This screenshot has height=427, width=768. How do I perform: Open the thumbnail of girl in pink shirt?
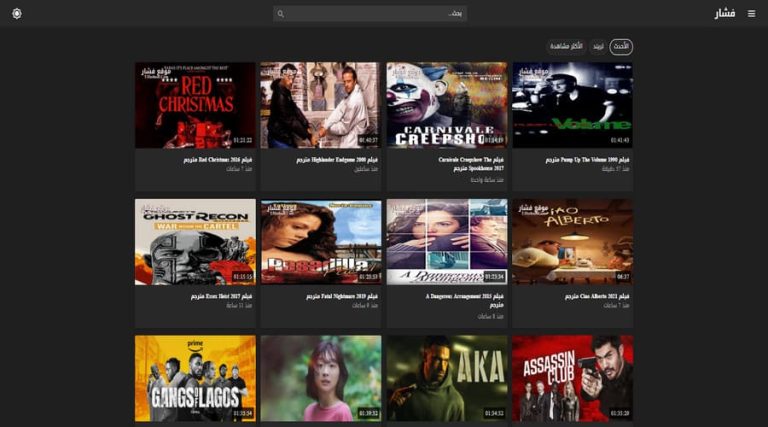(321, 378)
